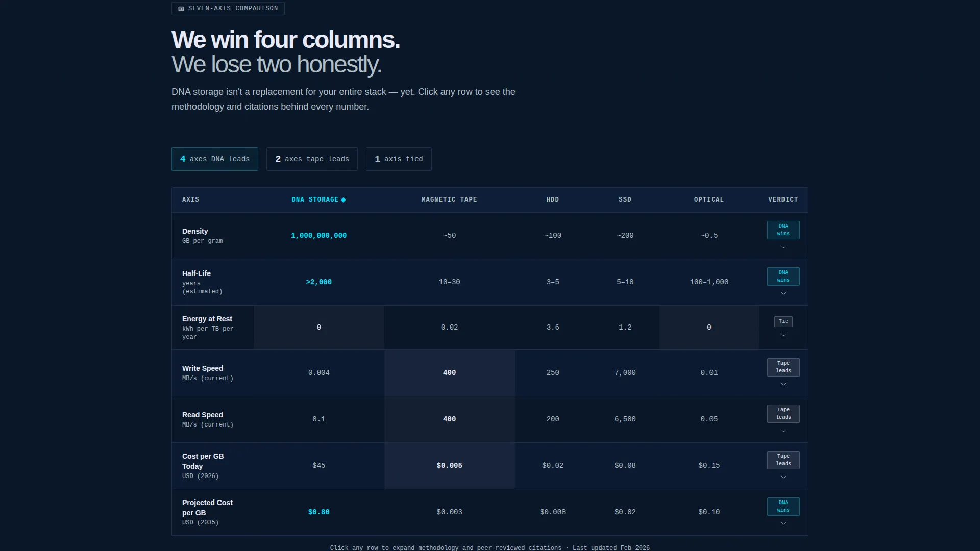Click the DNA wins badge in Density row

click(x=783, y=230)
